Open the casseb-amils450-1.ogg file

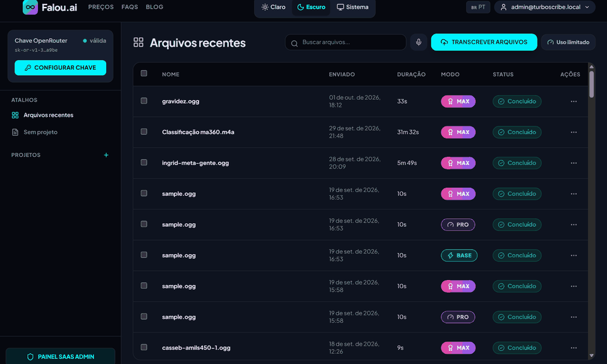[196, 348]
